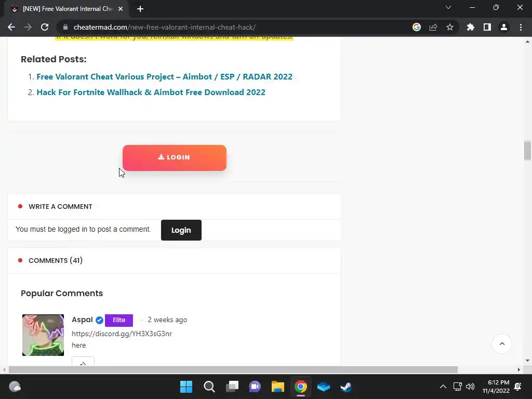Image resolution: width=532 pixels, height=399 pixels.
Task: Click the Aspal username
Action: pyautogui.click(x=82, y=320)
